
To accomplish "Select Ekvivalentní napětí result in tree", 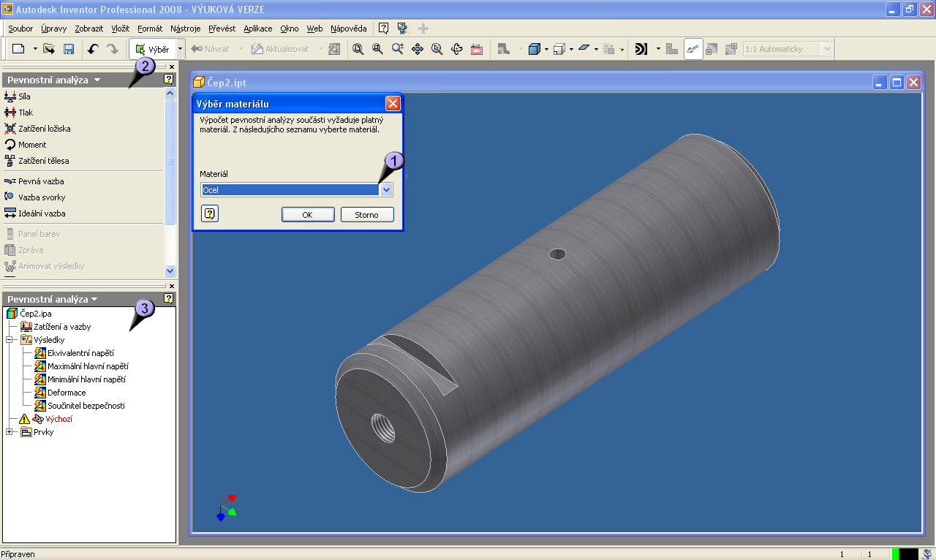I will click(x=80, y=353).
